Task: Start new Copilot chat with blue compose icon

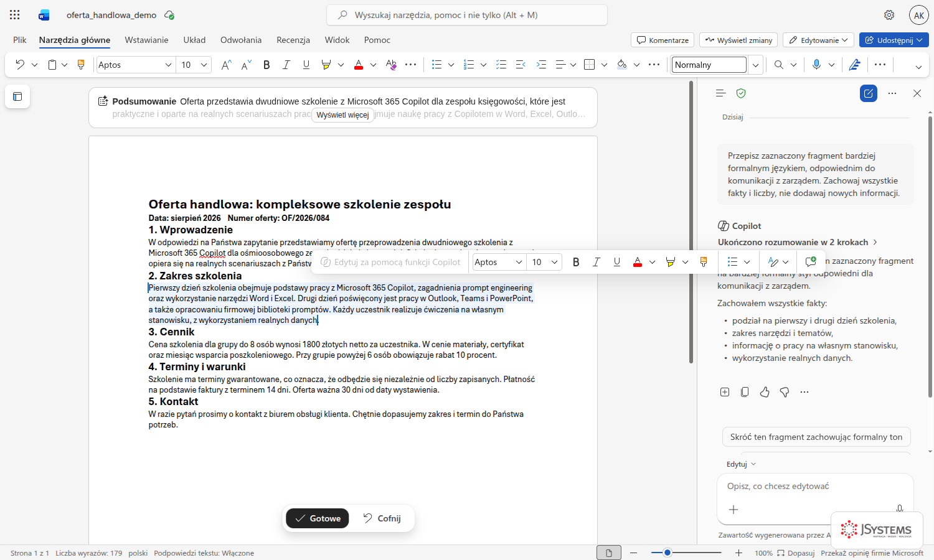Action: [869, 93]
